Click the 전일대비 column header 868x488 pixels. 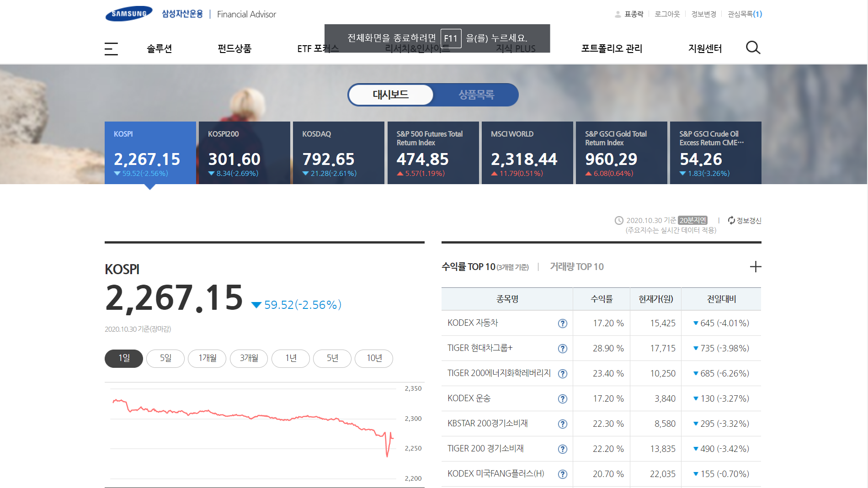pos(721,299)
